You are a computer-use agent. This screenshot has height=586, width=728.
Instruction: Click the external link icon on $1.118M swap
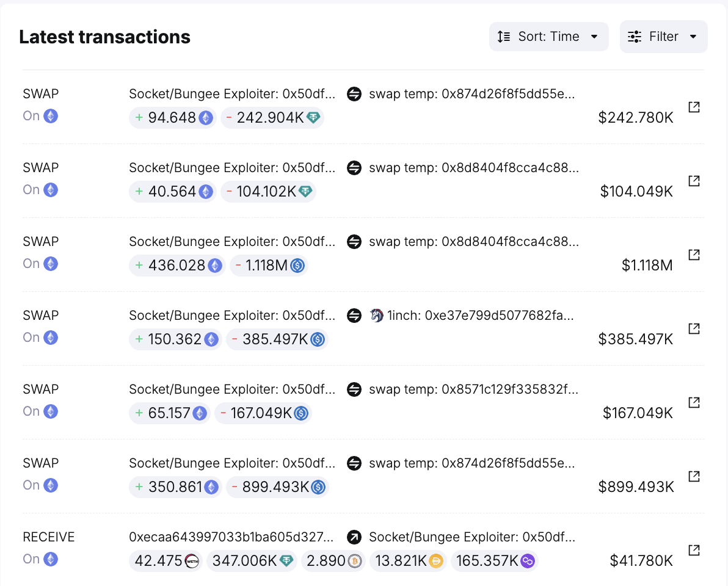coord(694,255)
